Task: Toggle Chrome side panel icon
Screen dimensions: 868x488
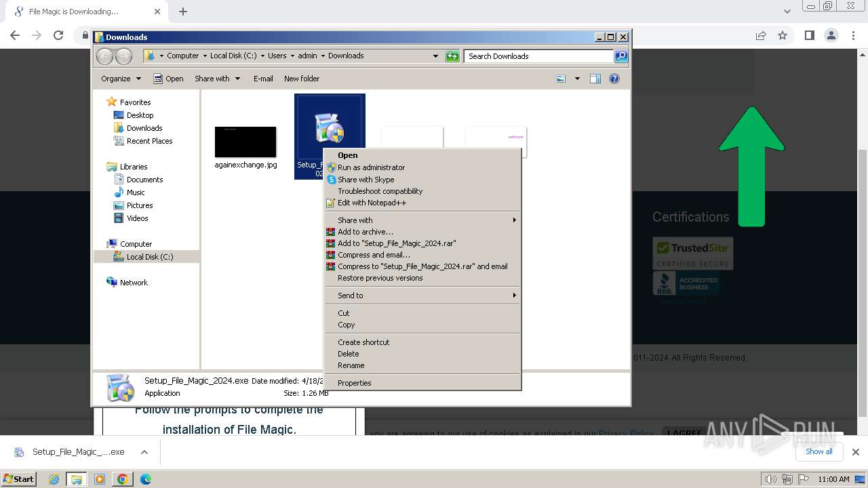Action: click(809, 35)
